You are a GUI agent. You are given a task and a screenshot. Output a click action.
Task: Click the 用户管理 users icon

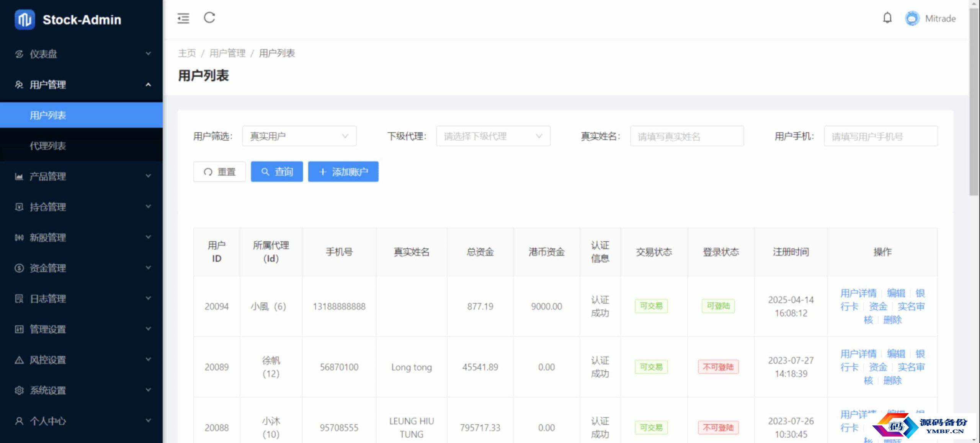pyautogui.click(x=19, y=85)
